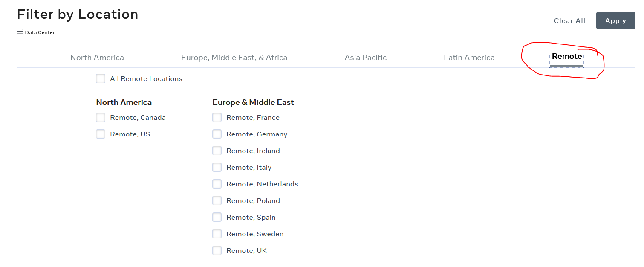The height and width of the screenshot is (267, 644).
Task: Click the Data Center icon
Action: 19,32
